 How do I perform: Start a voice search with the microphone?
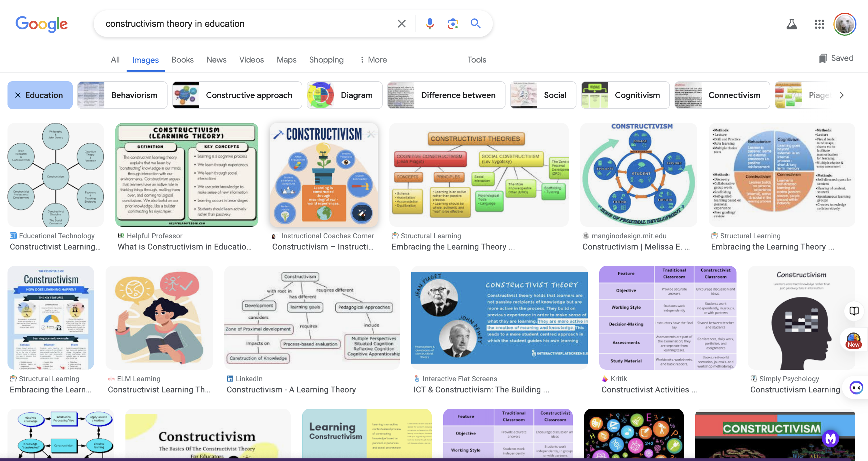[430, 24]
